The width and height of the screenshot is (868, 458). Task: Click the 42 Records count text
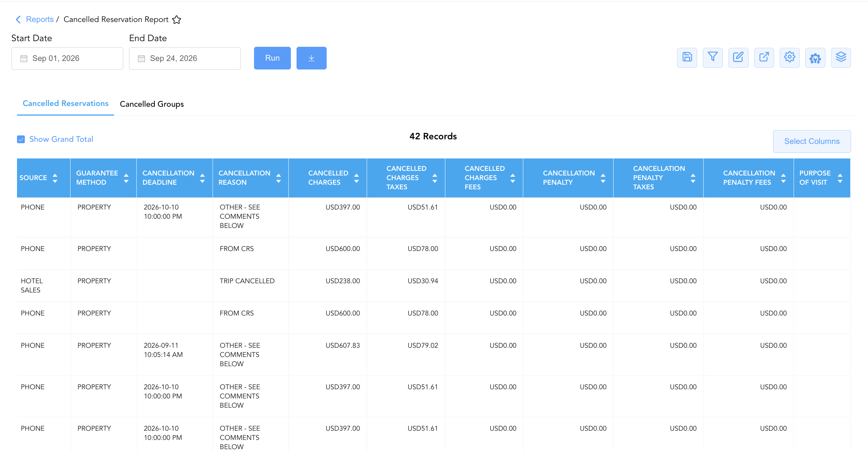point(433,136)
